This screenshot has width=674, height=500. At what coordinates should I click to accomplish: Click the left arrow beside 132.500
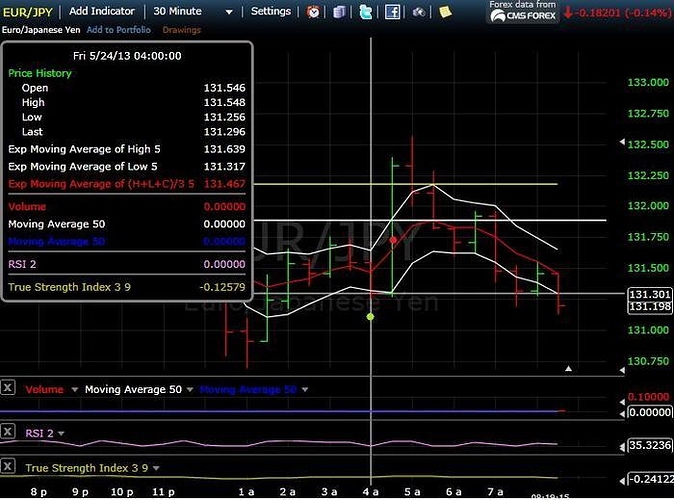pyautogui.click(x=622, y=142)
